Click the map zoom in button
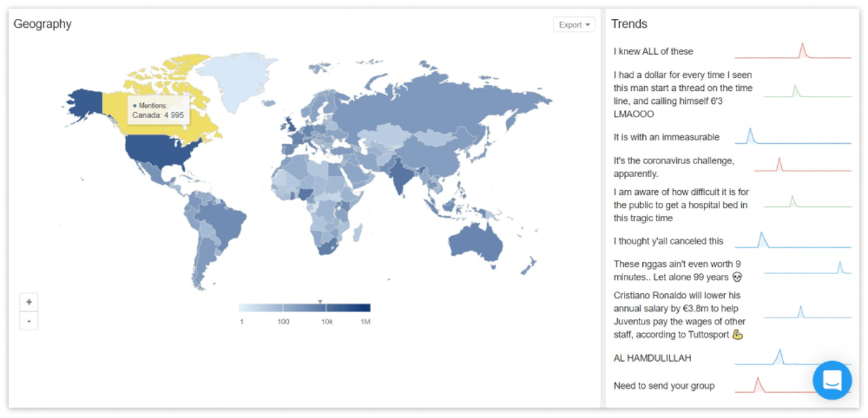 click(28, 301)
